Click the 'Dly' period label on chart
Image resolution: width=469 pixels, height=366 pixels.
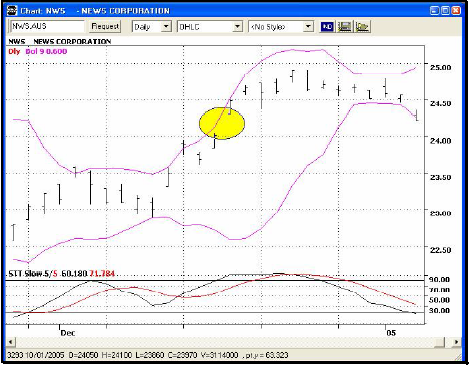(14, 51)
